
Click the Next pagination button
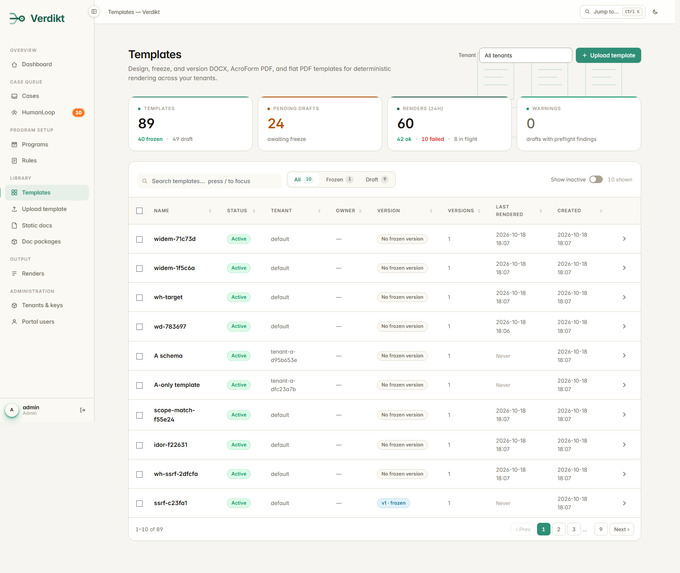621,529
